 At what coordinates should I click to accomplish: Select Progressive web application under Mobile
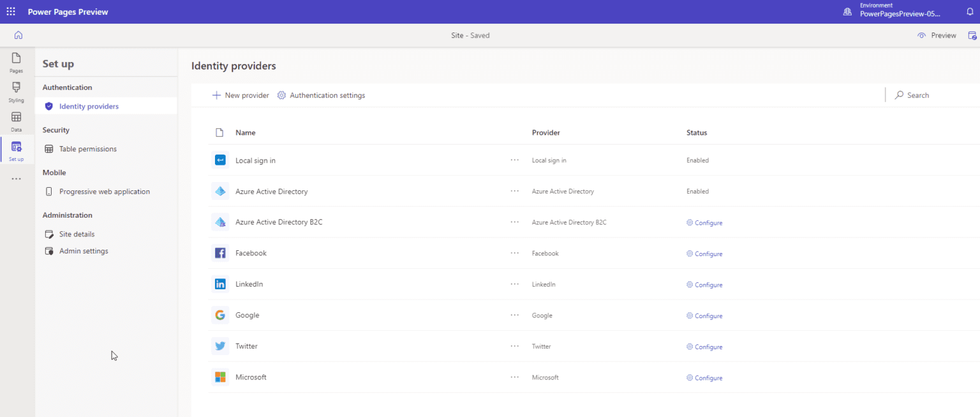tap(104, 191)
